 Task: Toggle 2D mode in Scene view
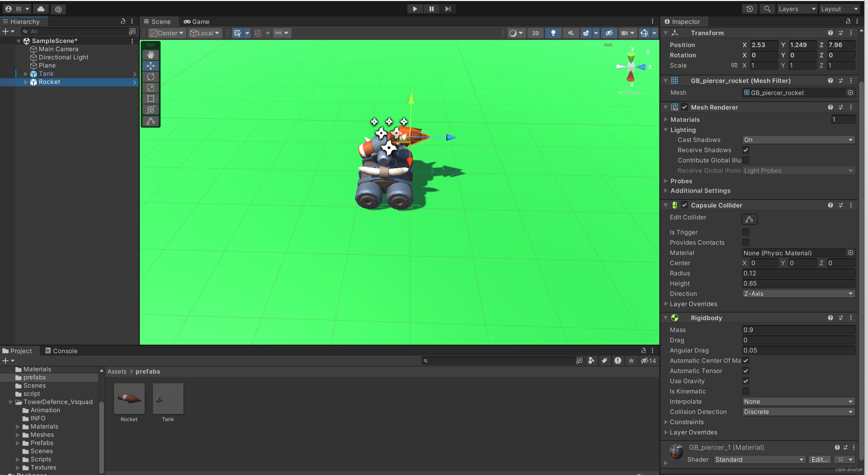tap(535, 33)
